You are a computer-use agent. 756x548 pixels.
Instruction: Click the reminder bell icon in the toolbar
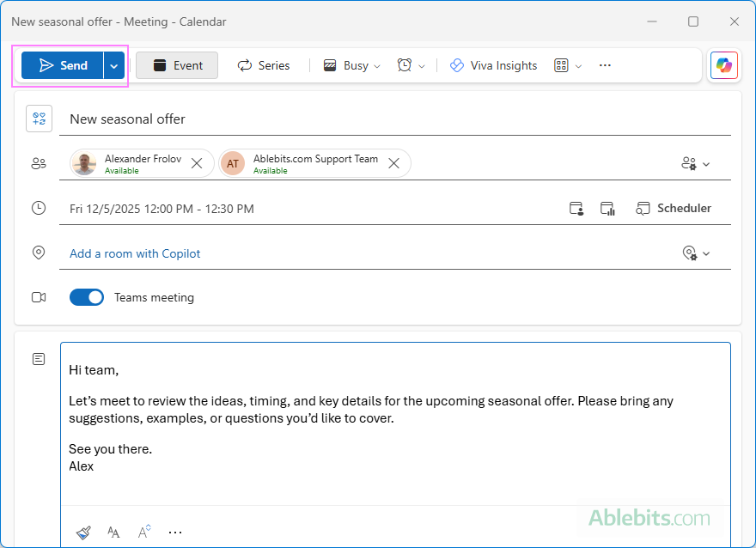click(406, 65)
